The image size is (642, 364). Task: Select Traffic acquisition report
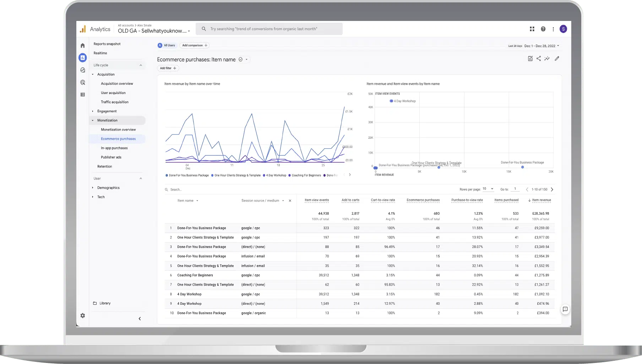(x=114, y=102)
